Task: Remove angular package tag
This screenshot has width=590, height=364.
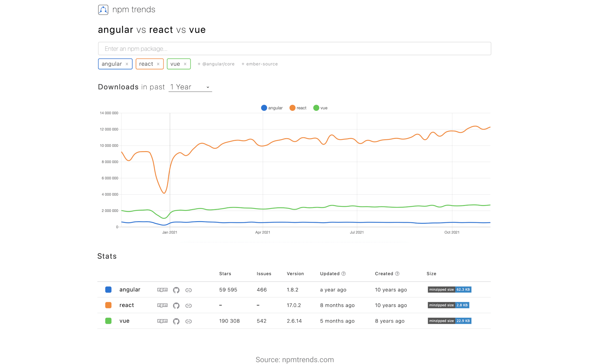Action: [x=127, y=64]
